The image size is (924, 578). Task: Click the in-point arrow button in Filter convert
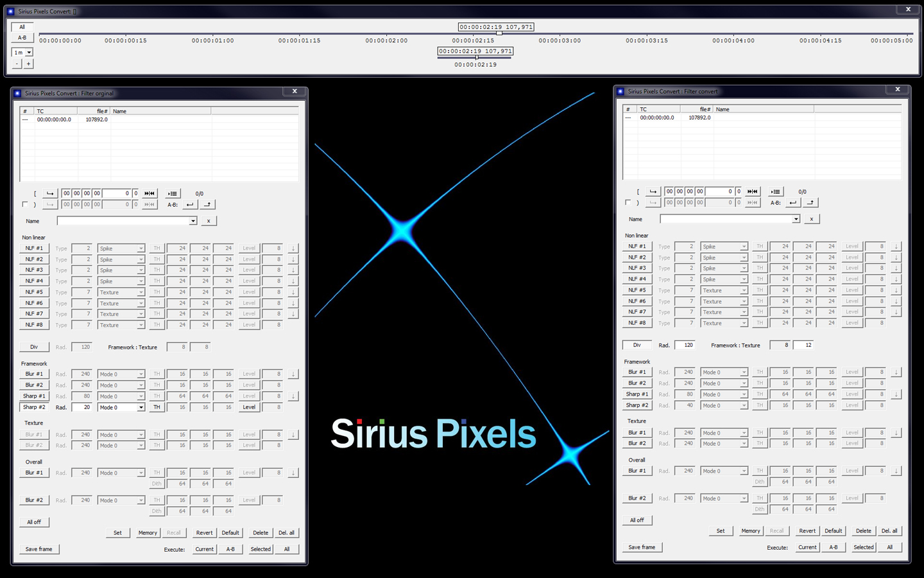[x=653, y=191]
